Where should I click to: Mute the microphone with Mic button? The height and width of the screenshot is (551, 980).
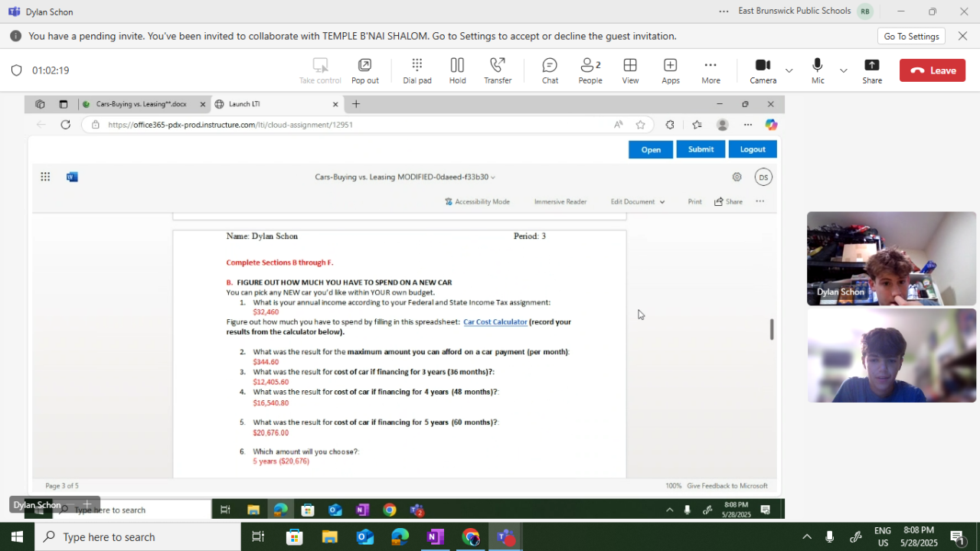(818, 70)
